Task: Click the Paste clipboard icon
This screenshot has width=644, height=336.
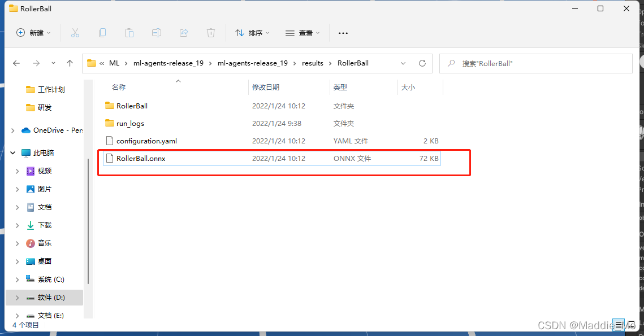Action: tap(129, 33)
